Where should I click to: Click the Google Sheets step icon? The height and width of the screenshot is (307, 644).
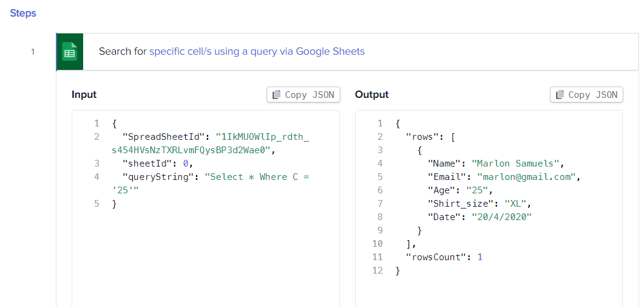pos(69,52)
